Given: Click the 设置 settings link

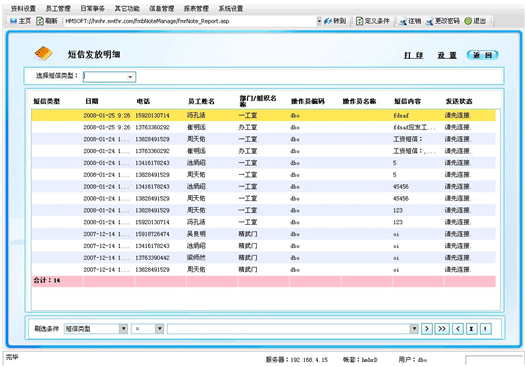Looking at the screenshot, I should [447, 55].
